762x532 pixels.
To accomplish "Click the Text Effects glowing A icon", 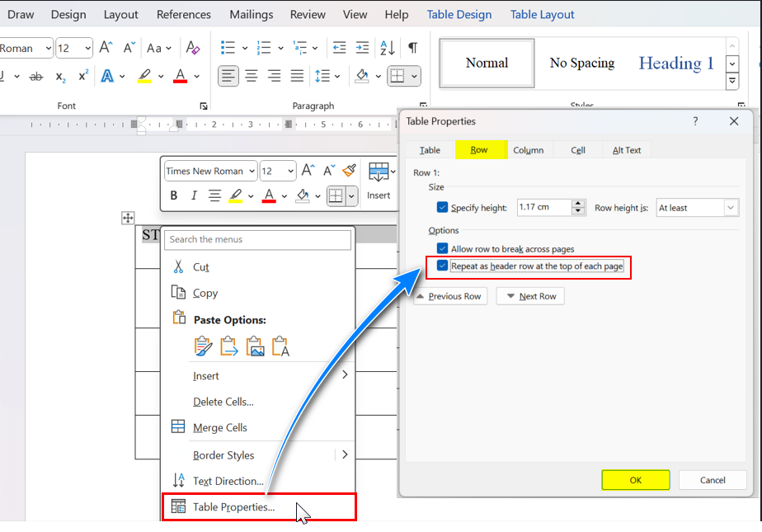I will tap(107, 76).
